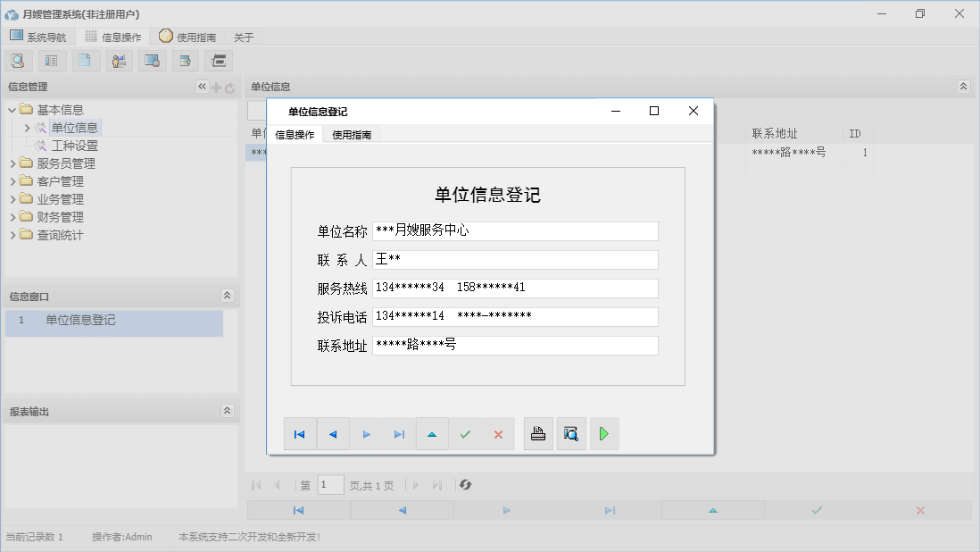Collapse the 基本信息 tree folder

click(12, 110)
